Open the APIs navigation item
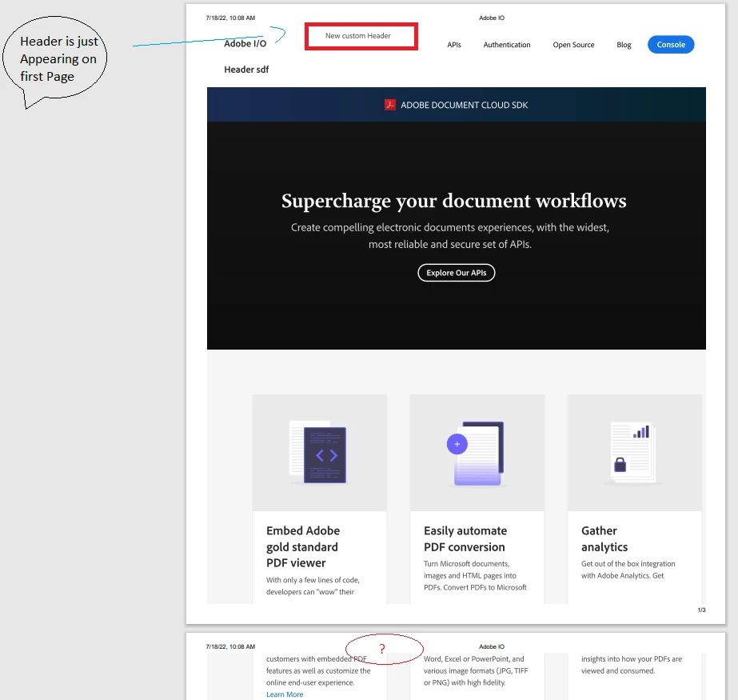Screen dimensions: 738x700 453,45
